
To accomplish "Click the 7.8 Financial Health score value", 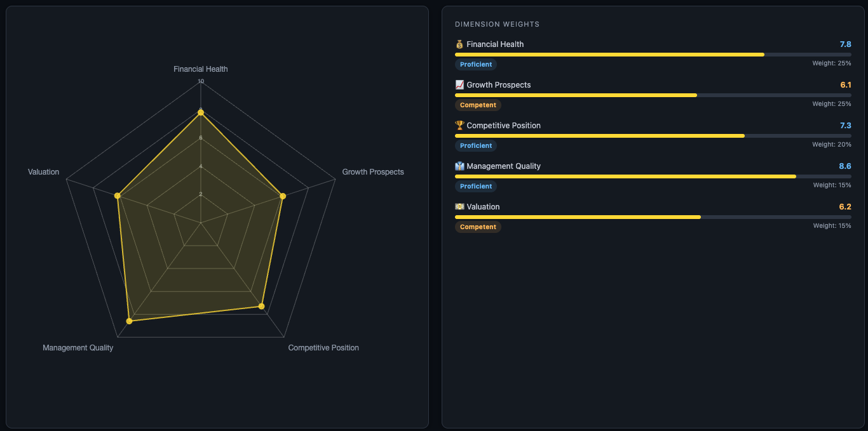I will (x=846, y=44).
